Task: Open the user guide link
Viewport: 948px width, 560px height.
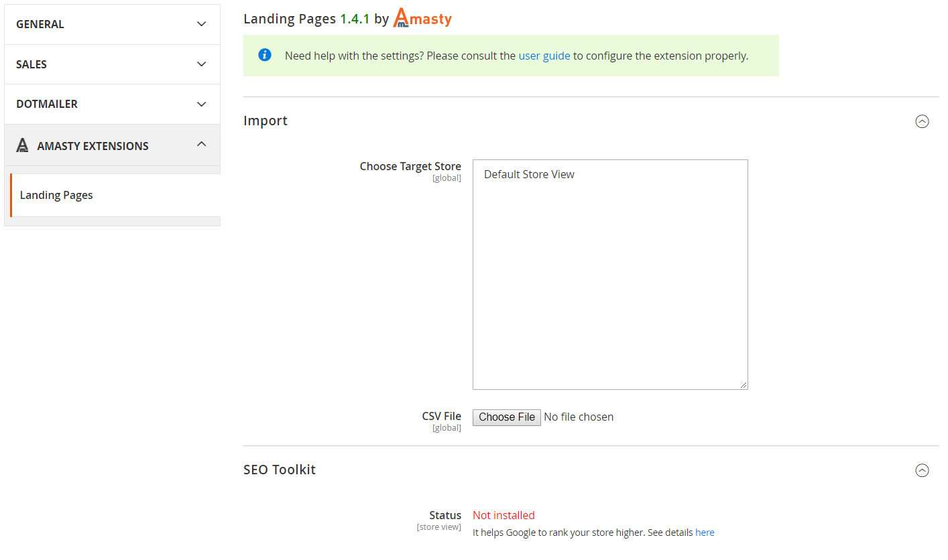Action: tap(544, 56)
